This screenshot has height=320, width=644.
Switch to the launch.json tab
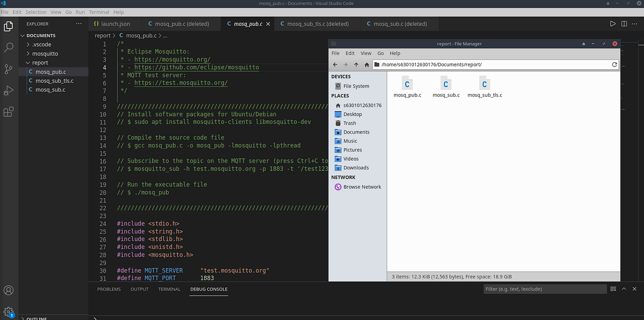pyautogui.click(x=115, y=24)
